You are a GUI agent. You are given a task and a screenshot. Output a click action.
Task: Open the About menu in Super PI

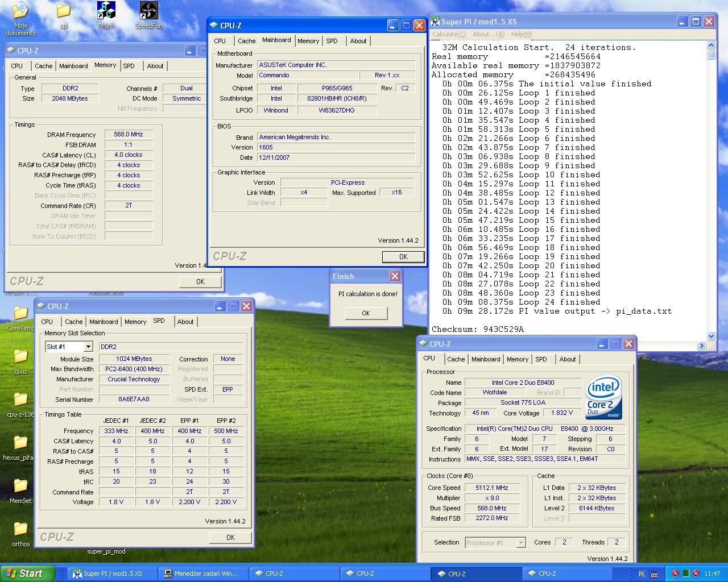click(x=489, y=34)
